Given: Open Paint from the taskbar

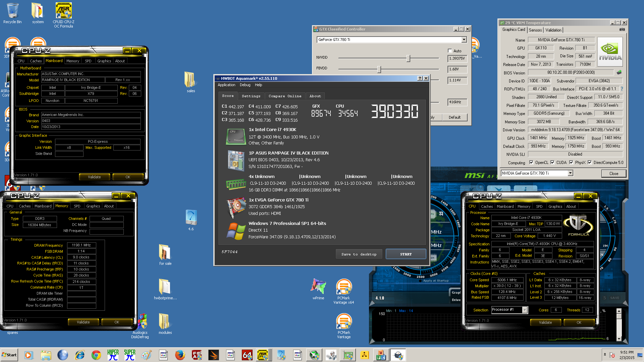Looking at the screenshot, I should tap(147, 355).
